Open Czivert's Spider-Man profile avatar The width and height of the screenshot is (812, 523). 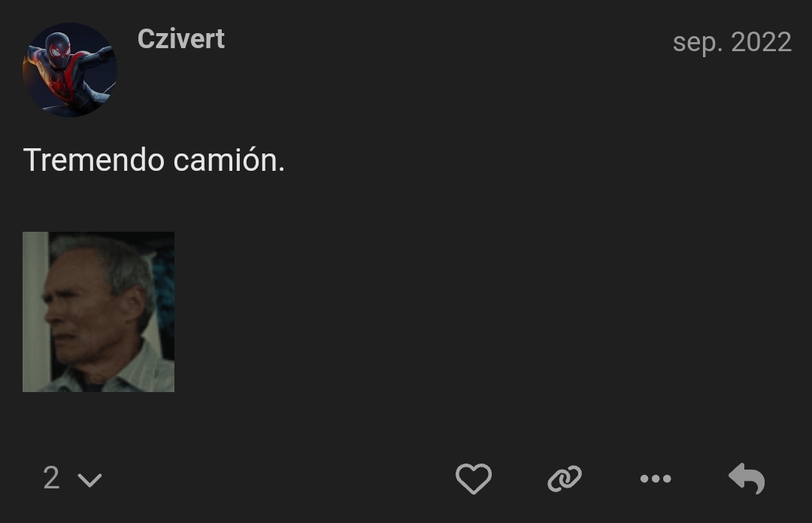[70, 70]
